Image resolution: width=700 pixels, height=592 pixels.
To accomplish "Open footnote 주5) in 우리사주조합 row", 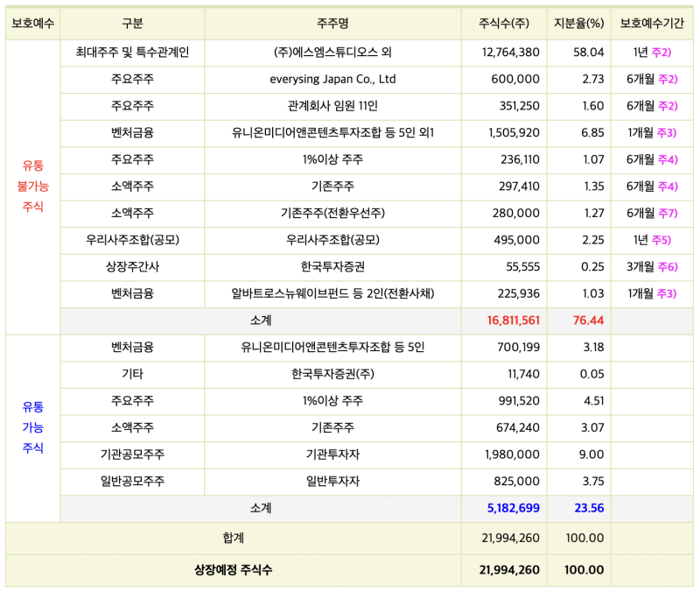I will pos(661,240).
